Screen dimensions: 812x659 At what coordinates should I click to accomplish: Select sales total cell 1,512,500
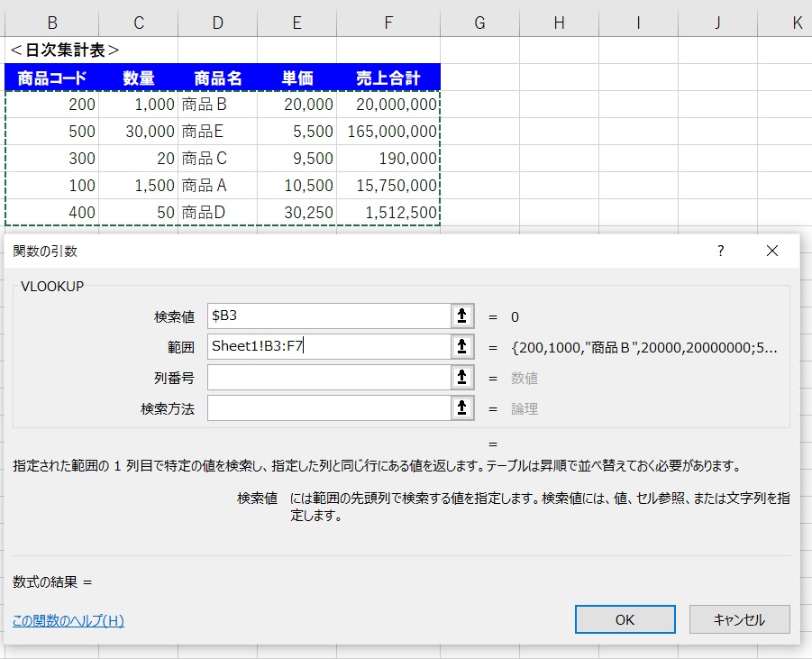388,213
